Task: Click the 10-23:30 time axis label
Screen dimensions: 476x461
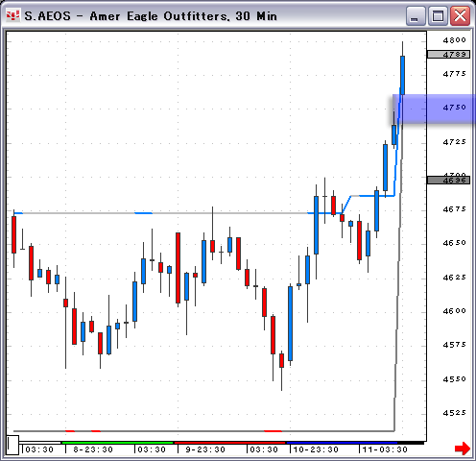Action: point(316,449)
